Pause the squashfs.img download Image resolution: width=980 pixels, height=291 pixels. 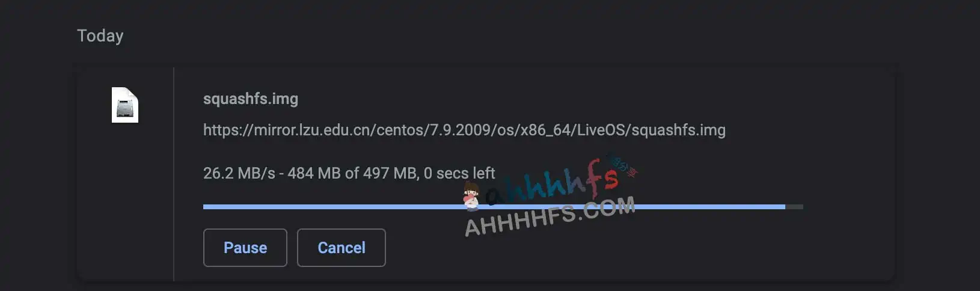tap(245, 248)
